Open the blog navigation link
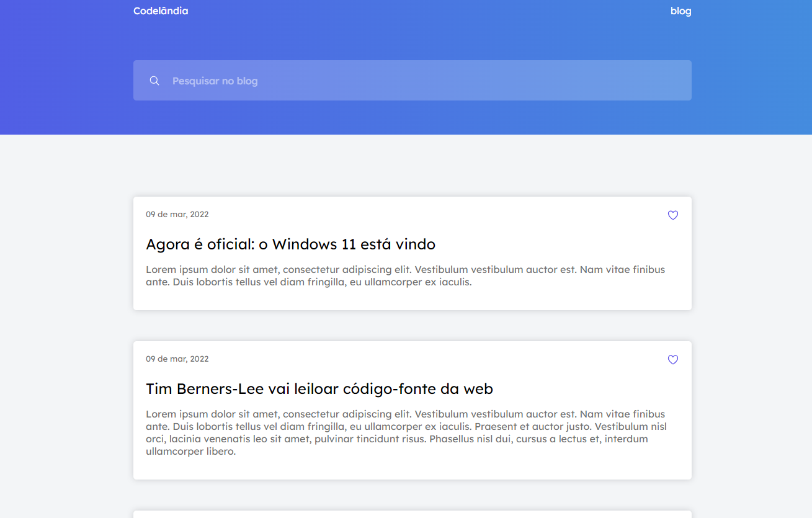812x518 pixels. [x=680, y=11]
